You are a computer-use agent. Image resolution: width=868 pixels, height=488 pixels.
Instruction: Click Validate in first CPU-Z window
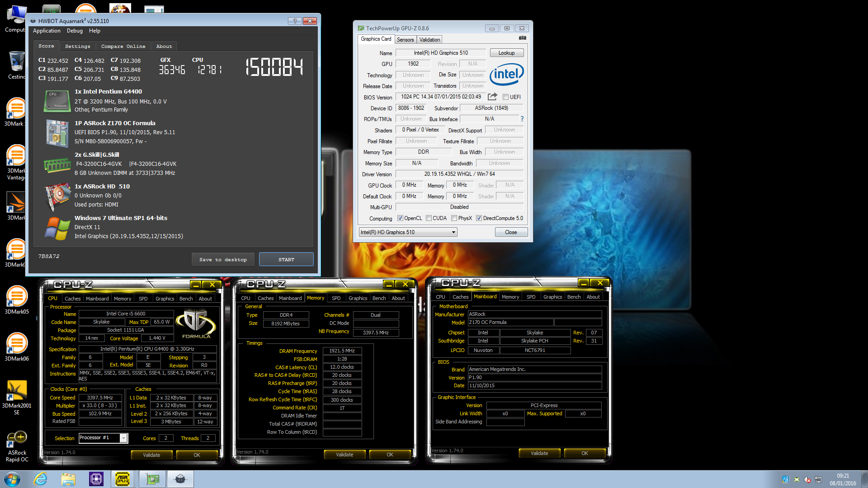click(x=151, y=455)
